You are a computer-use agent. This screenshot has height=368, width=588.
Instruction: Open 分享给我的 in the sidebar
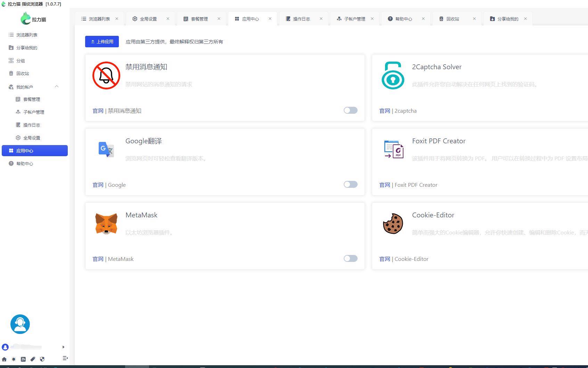tap(35, 48)
